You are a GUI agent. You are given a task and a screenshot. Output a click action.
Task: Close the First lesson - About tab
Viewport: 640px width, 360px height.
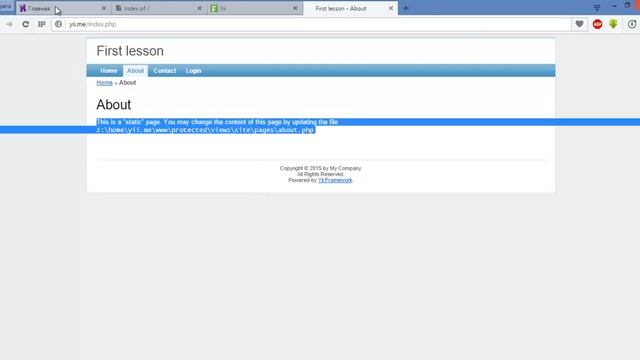tap(391, 8)
